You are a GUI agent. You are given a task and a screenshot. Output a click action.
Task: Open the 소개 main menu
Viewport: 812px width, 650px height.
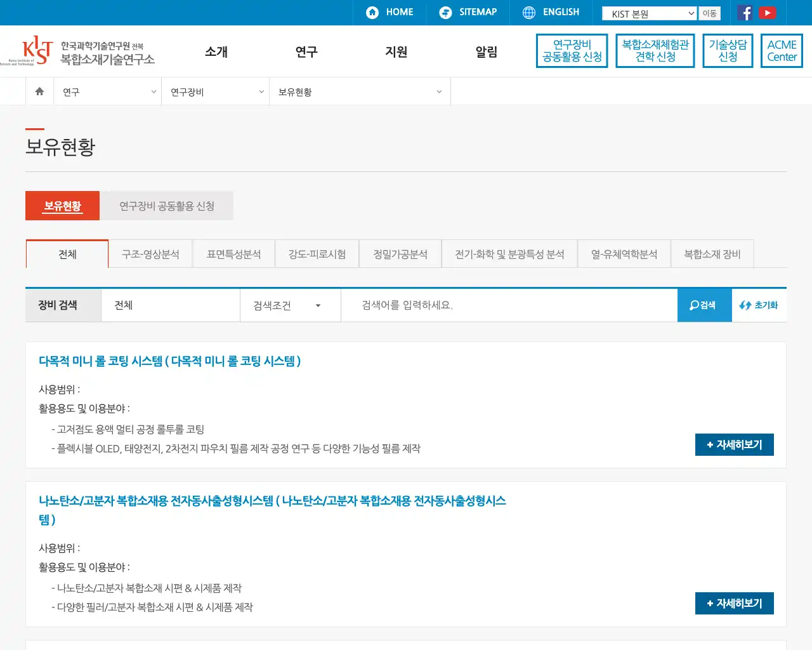click(x=216, y=52)
